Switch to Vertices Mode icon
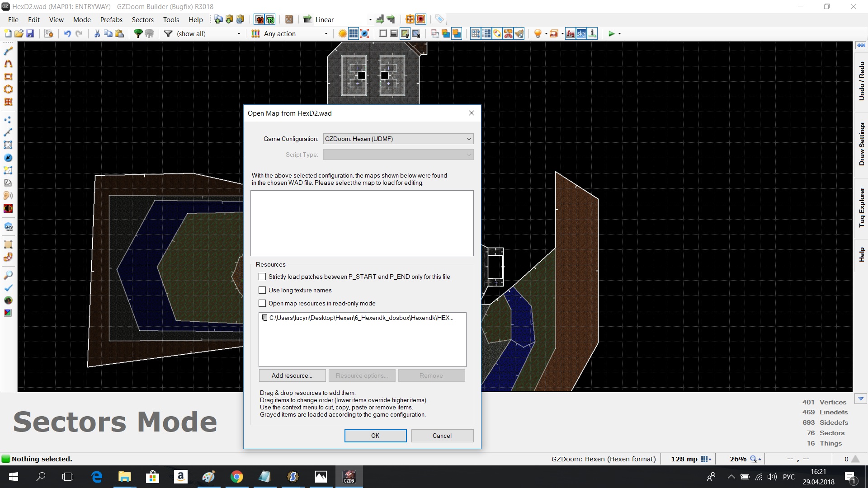The image size is (868, 488). click(x=8, y=120)
